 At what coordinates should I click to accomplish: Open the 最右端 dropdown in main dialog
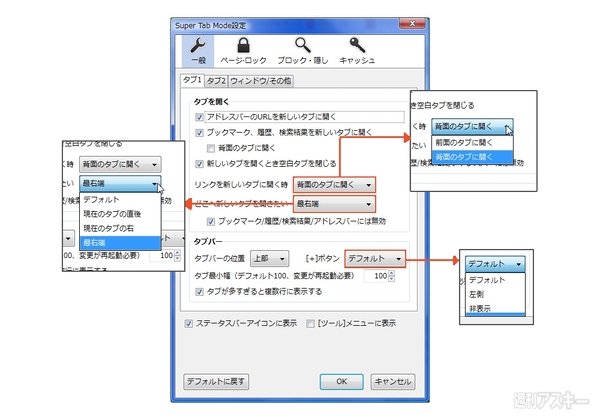(334, 204)
